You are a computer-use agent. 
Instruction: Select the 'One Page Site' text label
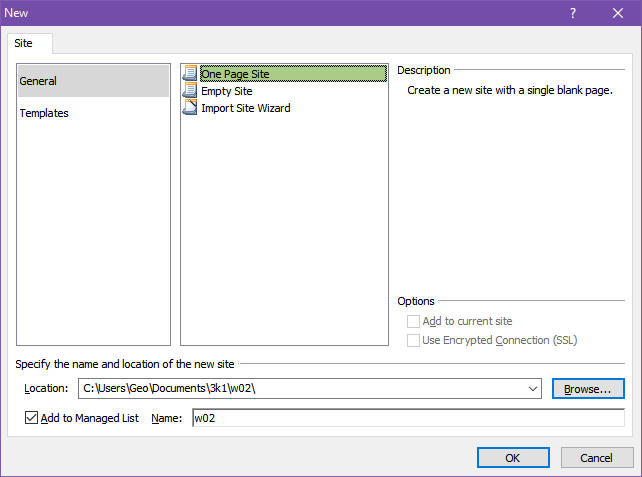coord(235,73)
